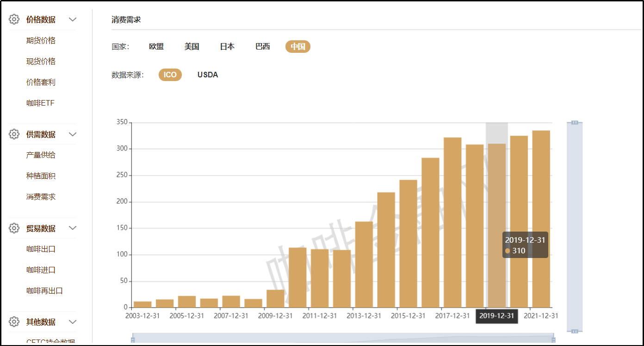
Task: Click the tooltip value 310
Action: coord(519,251)
